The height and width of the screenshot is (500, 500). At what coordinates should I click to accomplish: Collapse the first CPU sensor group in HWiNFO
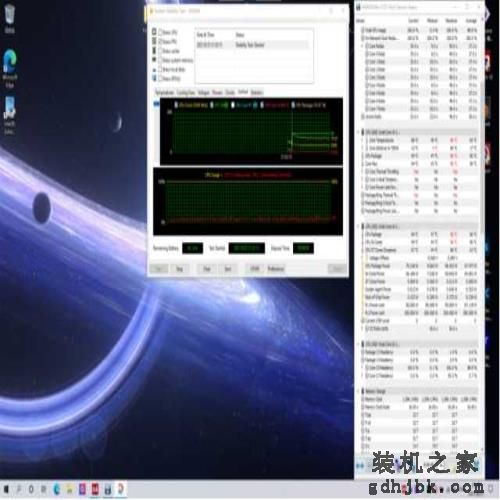pyautogui.click(x=359, y=132)
